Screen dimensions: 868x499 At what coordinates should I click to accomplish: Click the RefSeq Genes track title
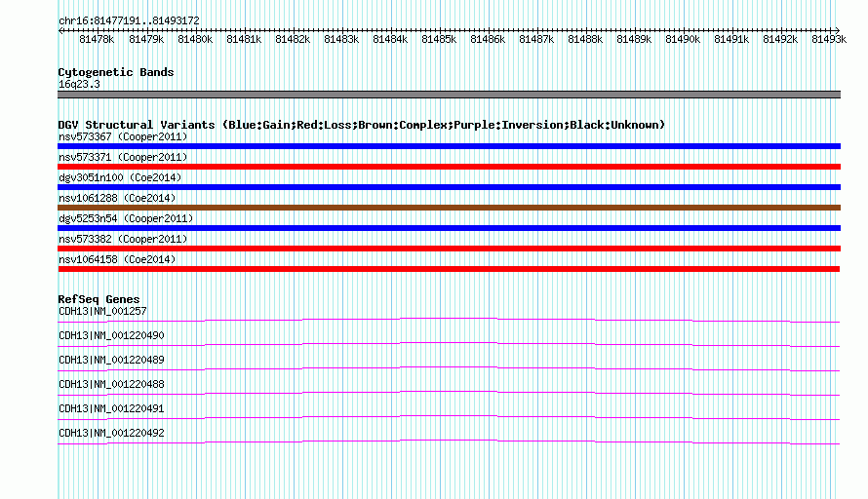pyautogui.click(x=99, y=299)
